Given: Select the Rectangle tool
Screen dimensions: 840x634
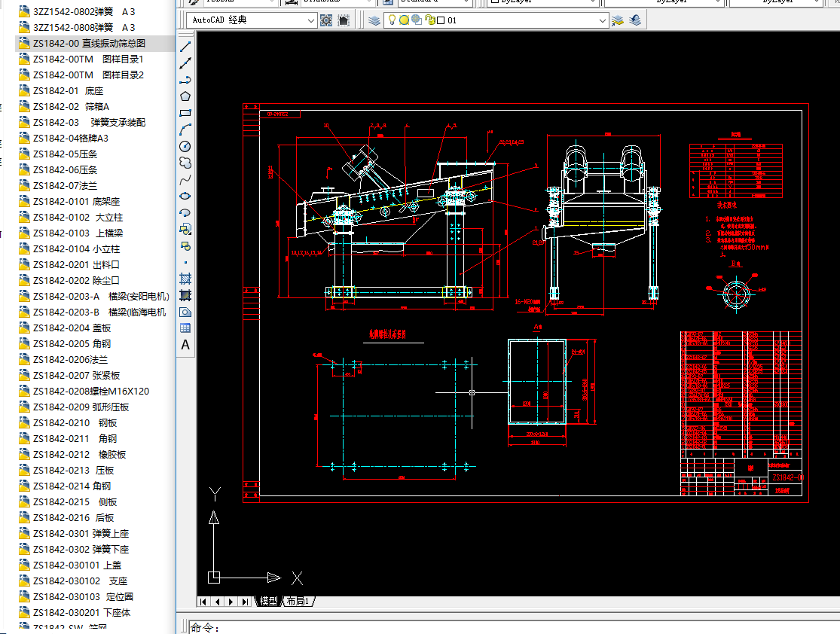Looking at the screenshot, I should point(185,113).
